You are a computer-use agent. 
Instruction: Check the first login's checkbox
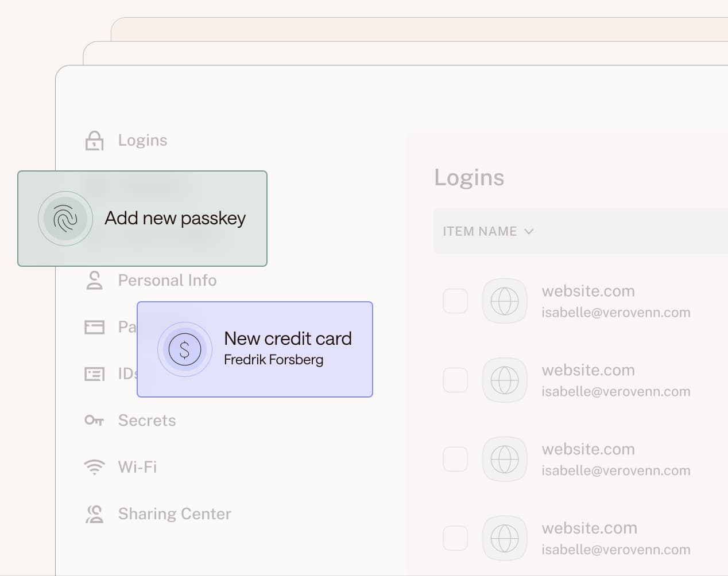(x=455, y=301)
